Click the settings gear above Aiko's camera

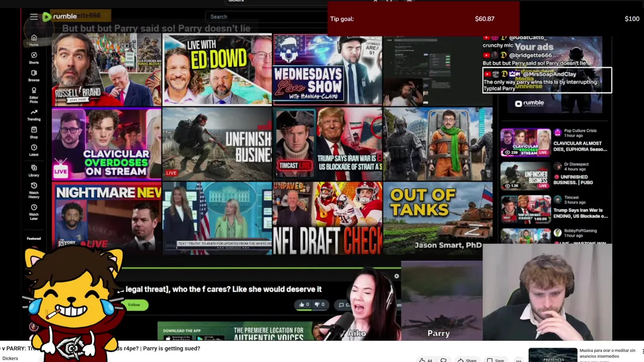click(x=396, y=276)
